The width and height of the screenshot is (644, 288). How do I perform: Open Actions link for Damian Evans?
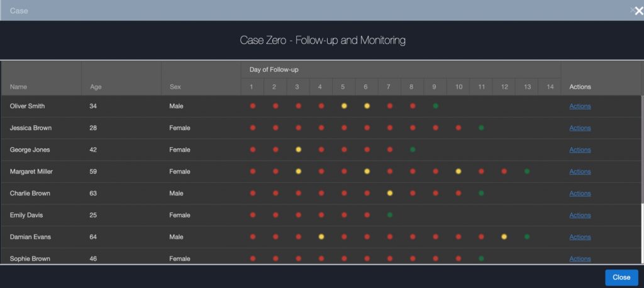pos(580,237)
